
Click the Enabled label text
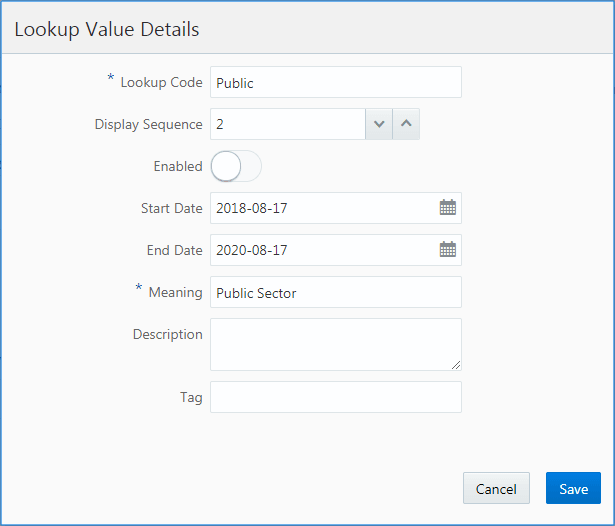[x=177, y=166]
